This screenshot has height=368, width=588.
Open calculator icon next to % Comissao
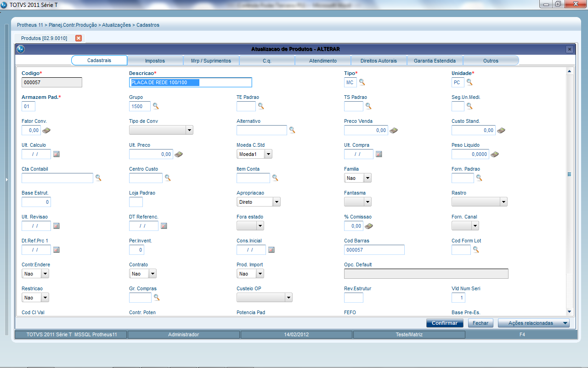point(369,226)
